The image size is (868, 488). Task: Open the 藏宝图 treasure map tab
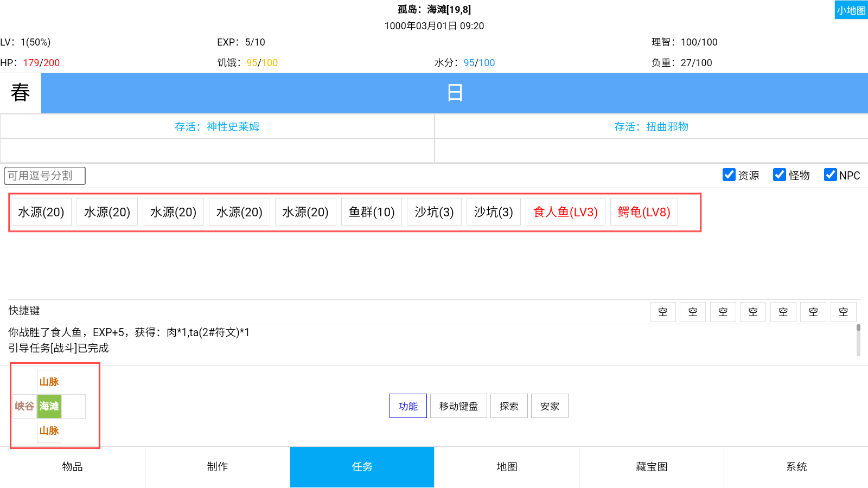652,467
